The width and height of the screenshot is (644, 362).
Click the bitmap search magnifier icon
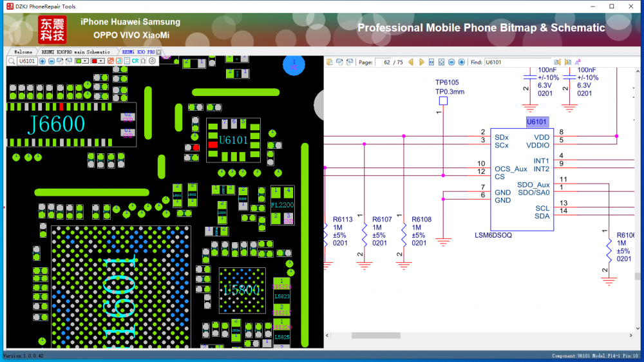click(12, 61)
